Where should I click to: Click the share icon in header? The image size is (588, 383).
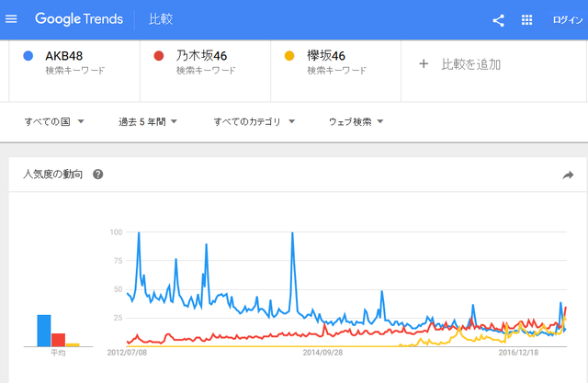(498, 20)
